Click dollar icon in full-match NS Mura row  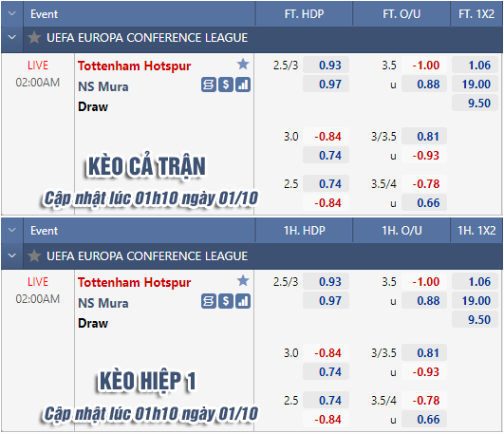click(x=226, y=85)
